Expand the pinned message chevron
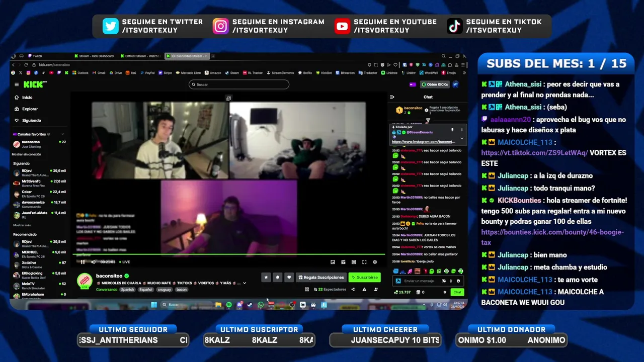This screenshot has height=362, width=644. click(x=462, y=138)
